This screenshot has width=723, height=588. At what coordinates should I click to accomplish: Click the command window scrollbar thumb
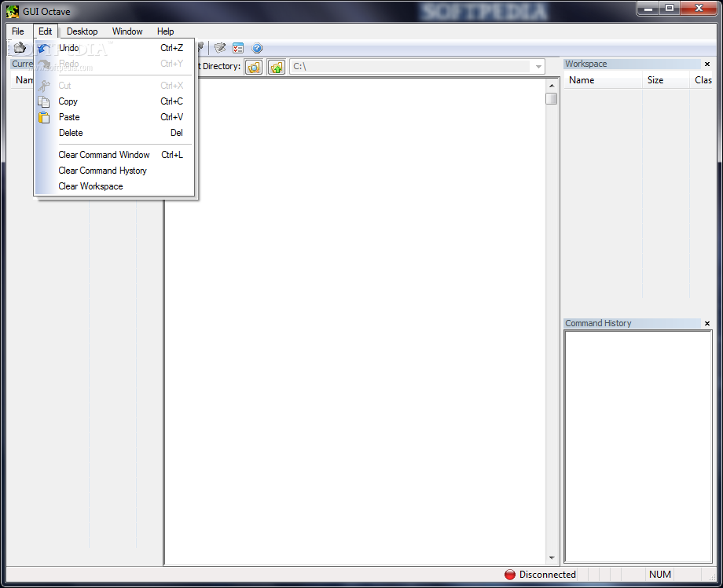click(552, 99)
